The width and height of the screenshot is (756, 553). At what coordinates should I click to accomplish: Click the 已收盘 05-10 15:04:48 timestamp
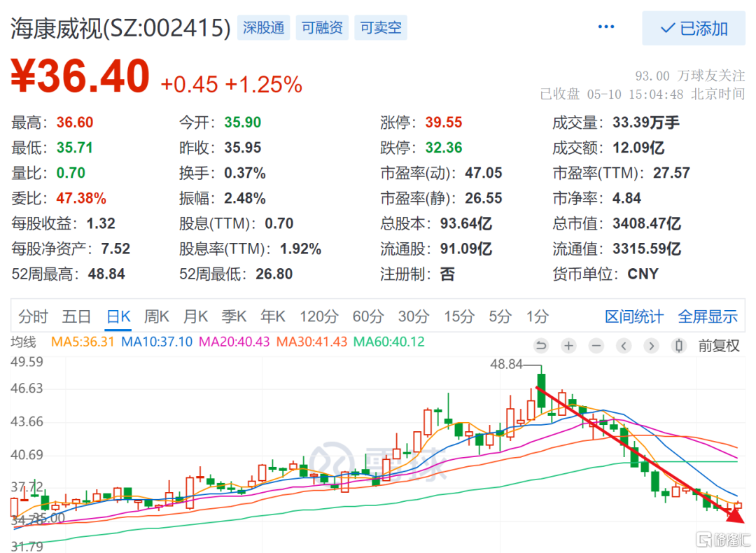(x=643, y=94)
